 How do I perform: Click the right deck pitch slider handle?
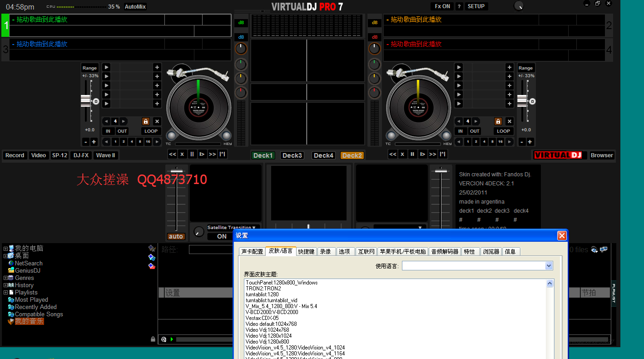tap(522, 101)
